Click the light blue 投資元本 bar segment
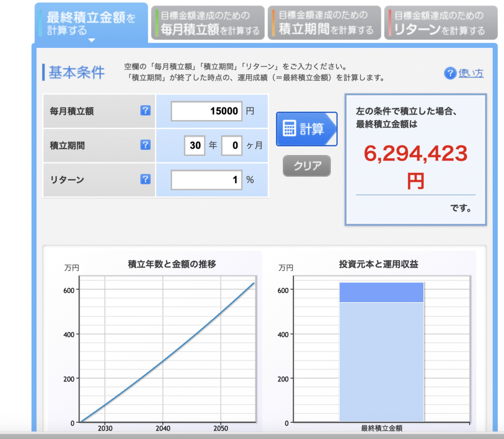Image resolution: width=504 pixels, height=439 pixels. point(381,362)
